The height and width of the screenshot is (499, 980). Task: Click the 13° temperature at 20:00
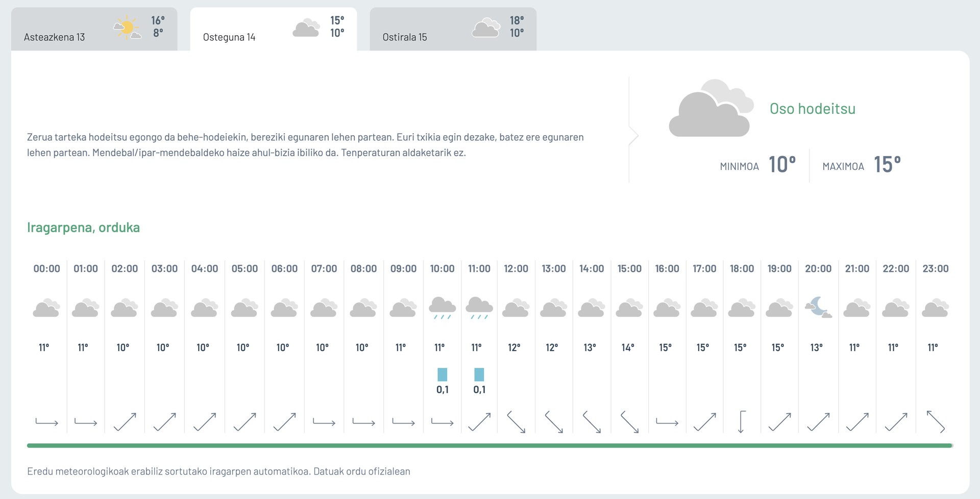817,347
